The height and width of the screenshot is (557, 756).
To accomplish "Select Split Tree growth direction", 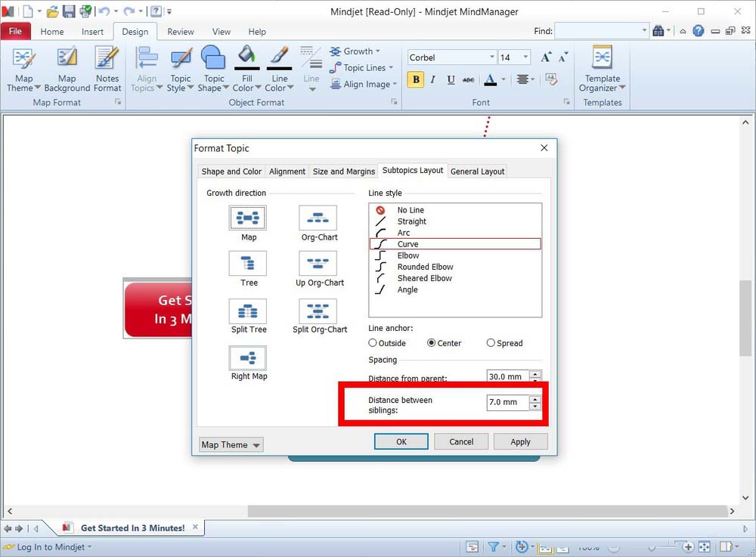I will tap(248, 311).
